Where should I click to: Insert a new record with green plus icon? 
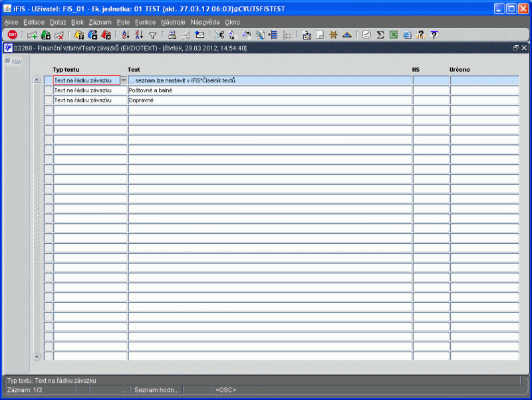point(32,35)
